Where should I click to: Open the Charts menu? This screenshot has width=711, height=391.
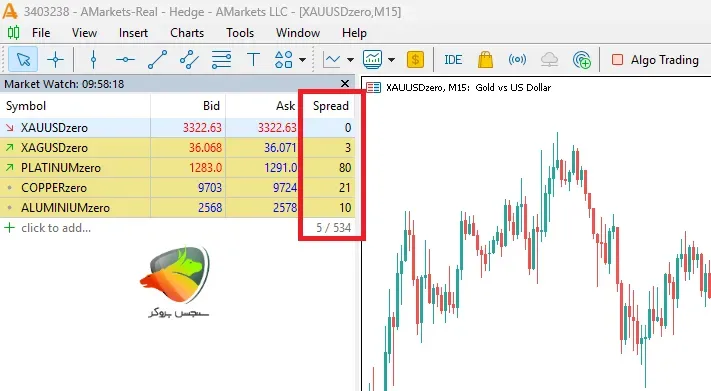187,33
